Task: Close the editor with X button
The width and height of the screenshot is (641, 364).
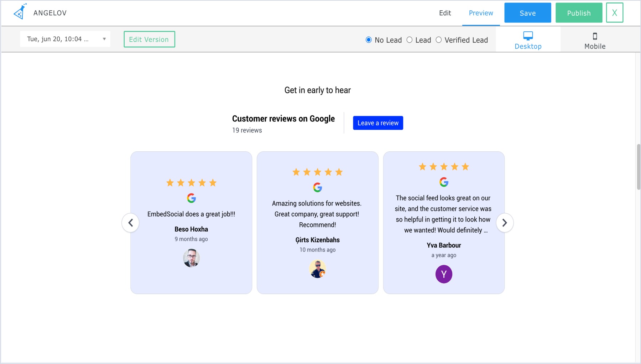Action: pos(615,13)
